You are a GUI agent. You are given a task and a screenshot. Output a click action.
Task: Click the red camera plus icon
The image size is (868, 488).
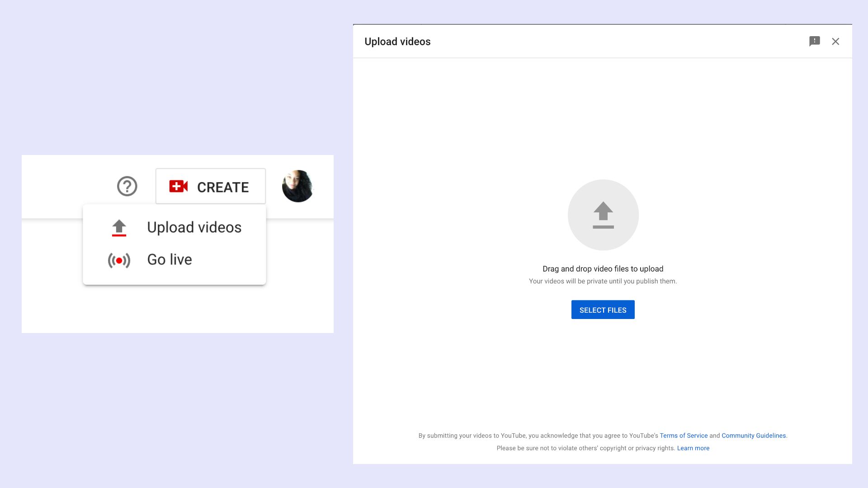(178, 187)
